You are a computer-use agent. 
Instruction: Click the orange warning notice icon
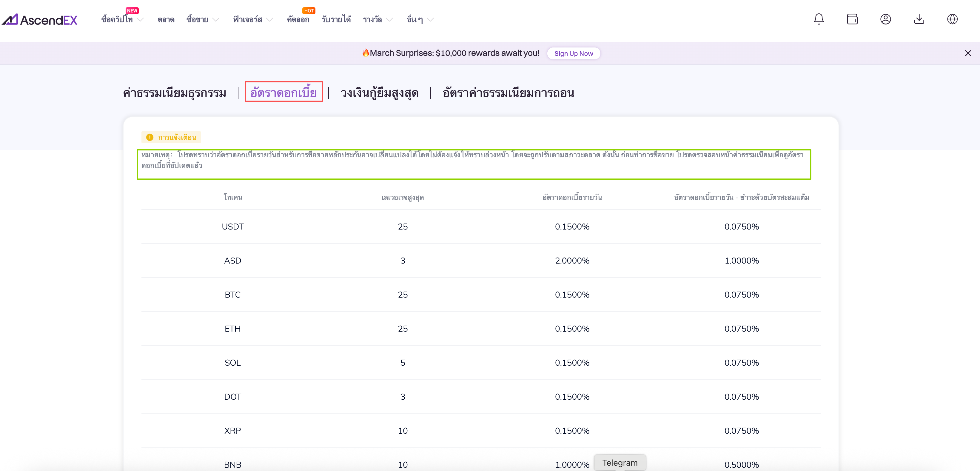point(150,137)
